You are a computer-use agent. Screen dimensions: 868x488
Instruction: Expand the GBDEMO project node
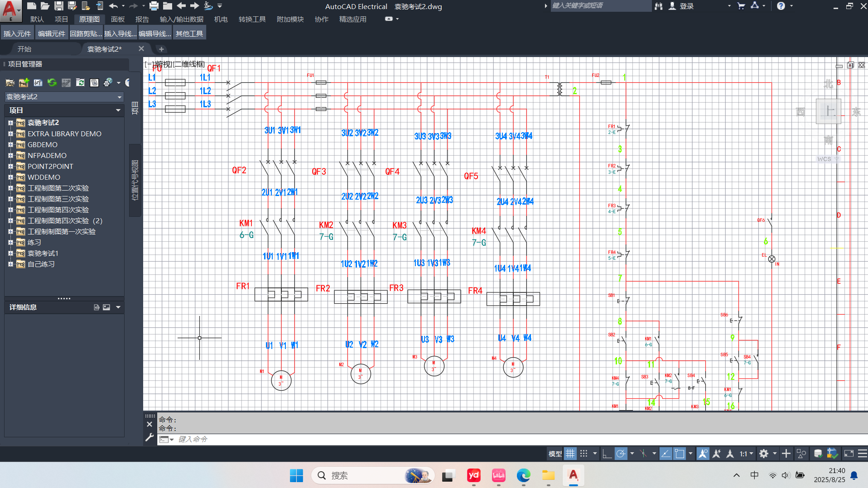tap(10, 144)
